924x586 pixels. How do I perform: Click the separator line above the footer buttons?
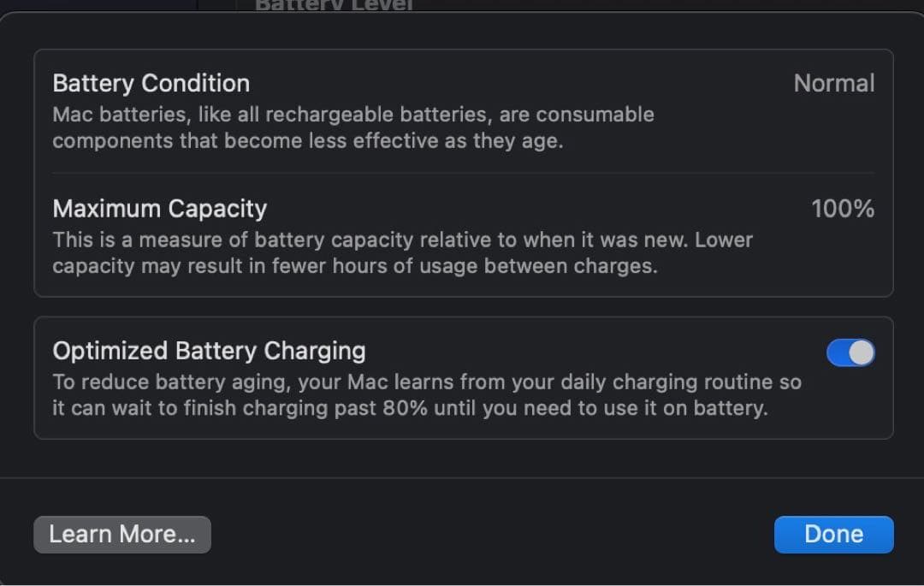[462, 477]
